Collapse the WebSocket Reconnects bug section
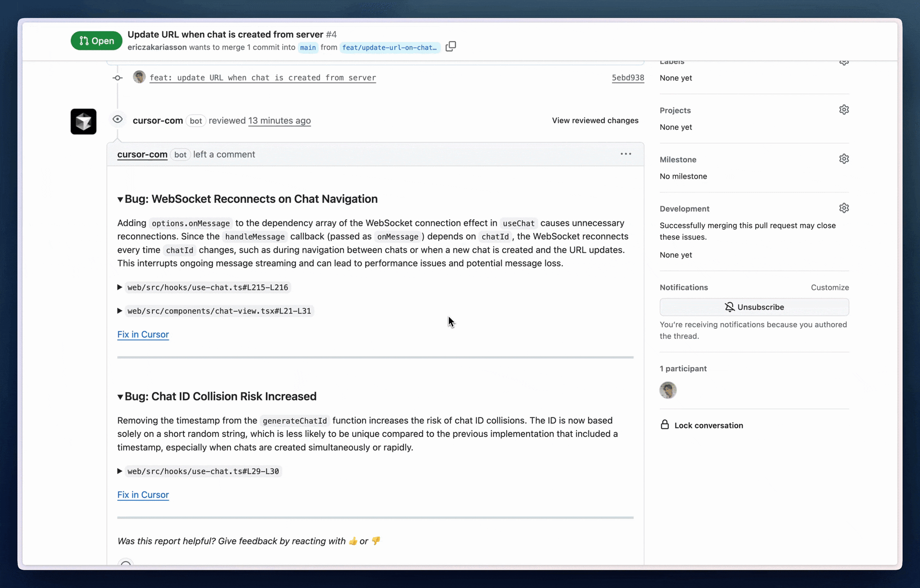The width and height of the screenshot is (920, 588). click(120, 199)
